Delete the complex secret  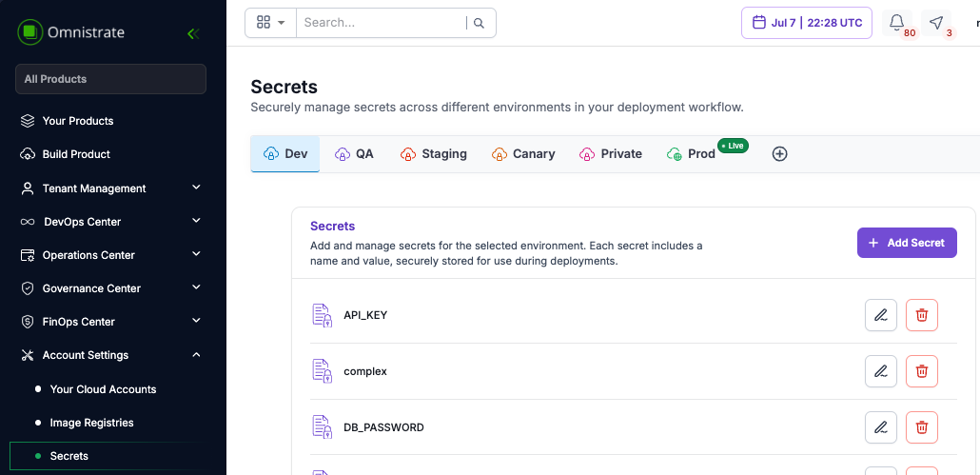pos(921,371)
